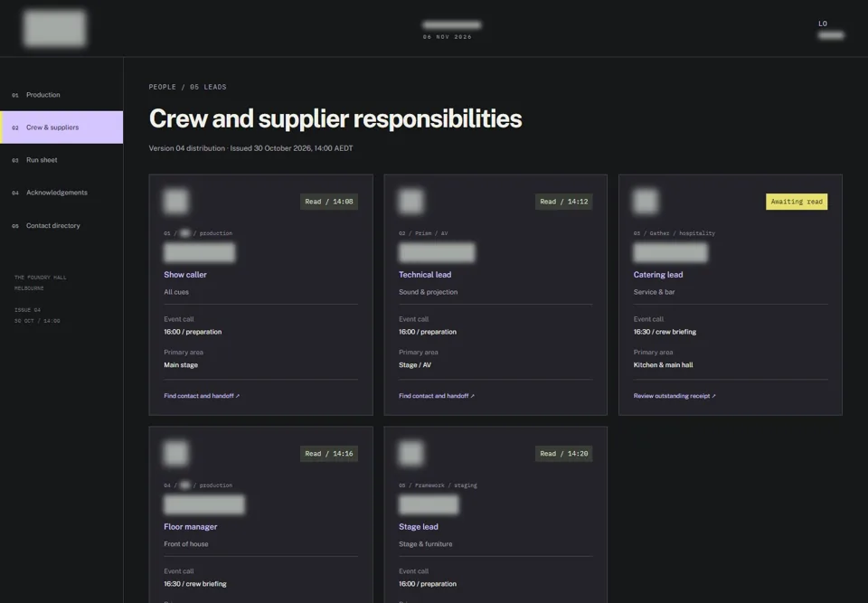Click Show caller's Find contact and handoff link
Screen dimensions: 868x603
click(202, 396)
